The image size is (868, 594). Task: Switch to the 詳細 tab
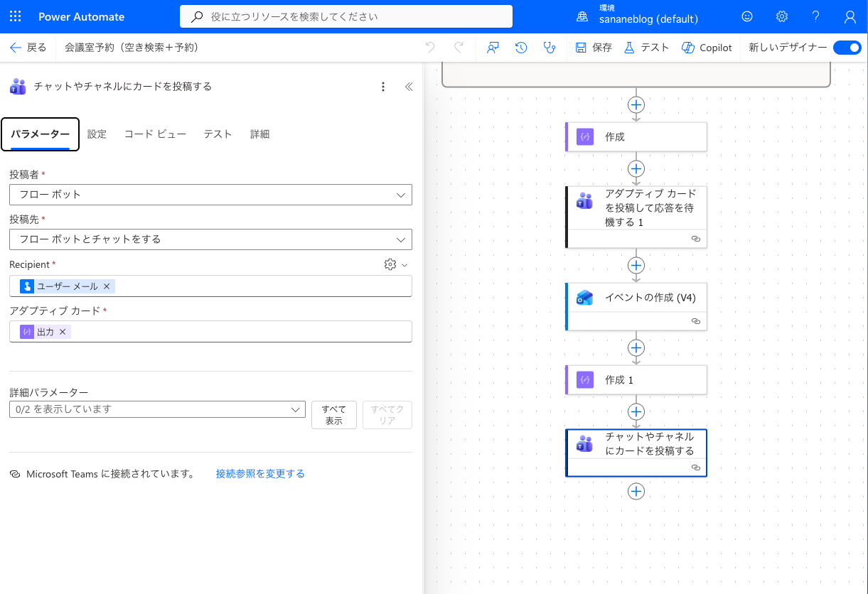tap(259, 134)
